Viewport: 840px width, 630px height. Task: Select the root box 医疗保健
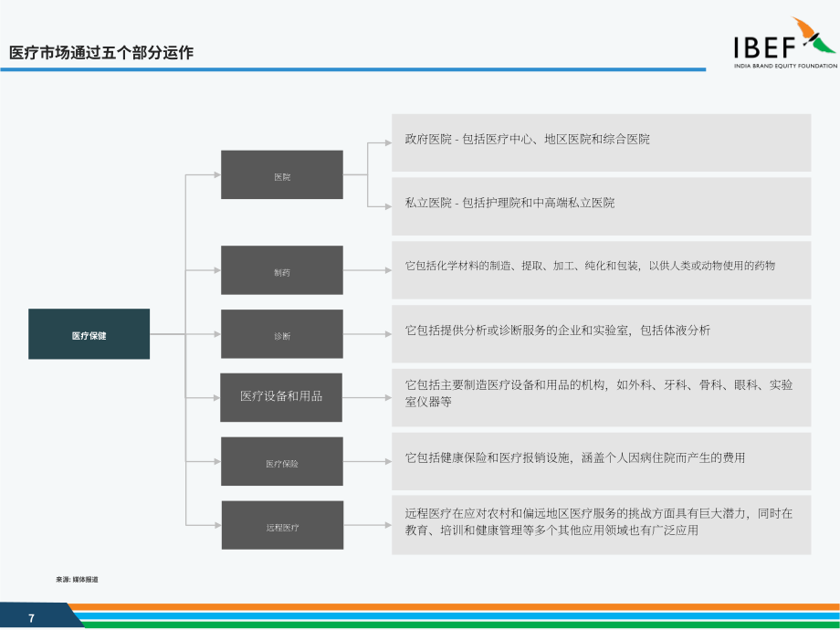point(89,334)
